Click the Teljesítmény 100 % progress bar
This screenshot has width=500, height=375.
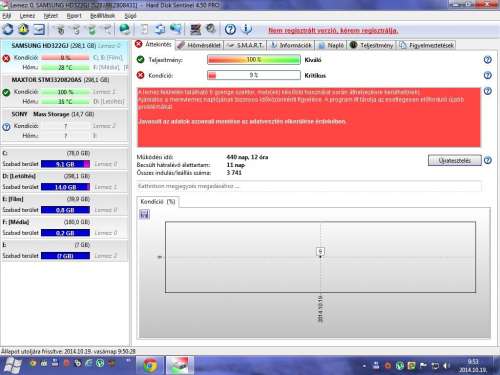[x=254, y=60]
